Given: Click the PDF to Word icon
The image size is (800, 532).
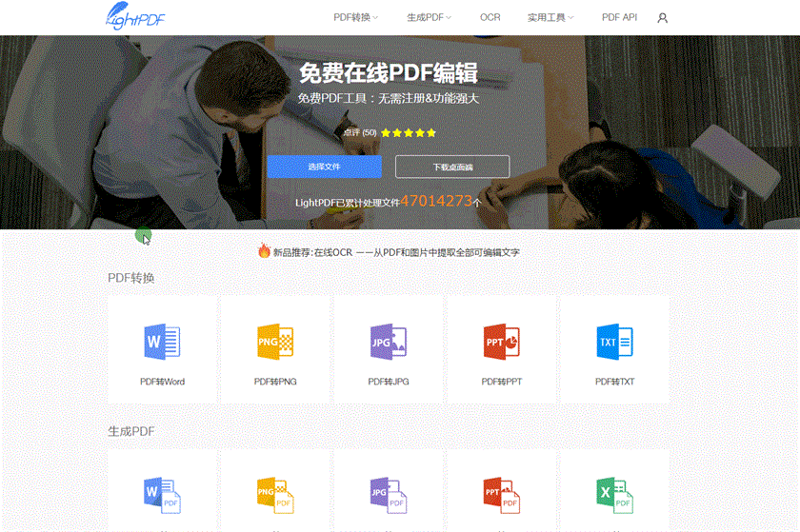Looking at the screenshot, I should [x=162, y=342].
